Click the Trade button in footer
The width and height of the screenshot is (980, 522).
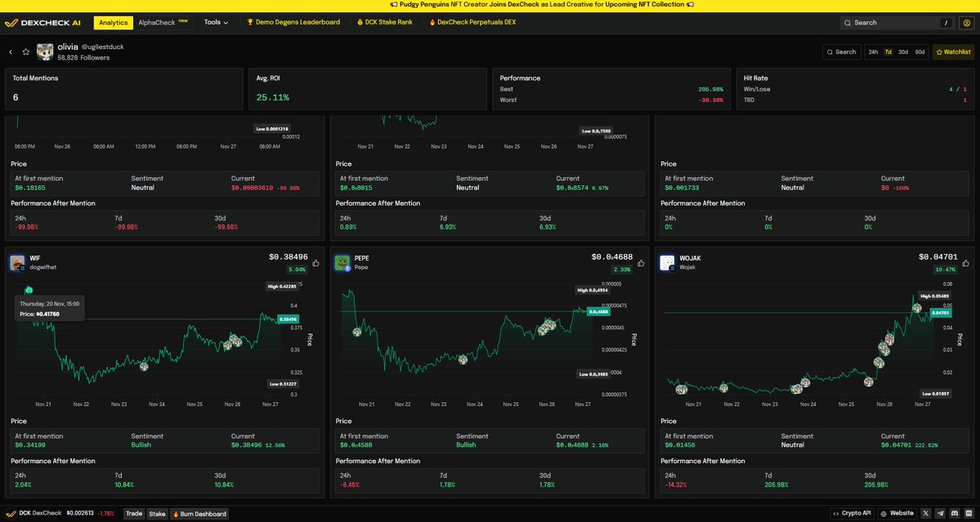[134, 514]
